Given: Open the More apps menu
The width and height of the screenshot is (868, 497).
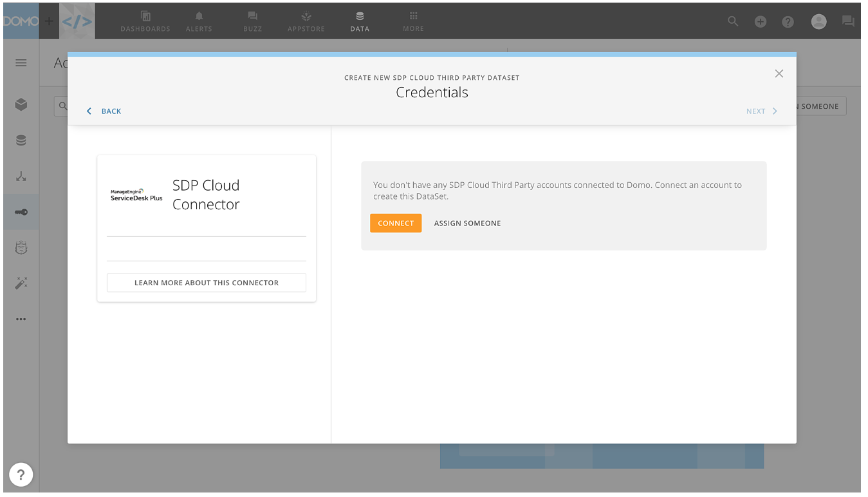Looking at the screenshot, I should (x=413, y=21).
